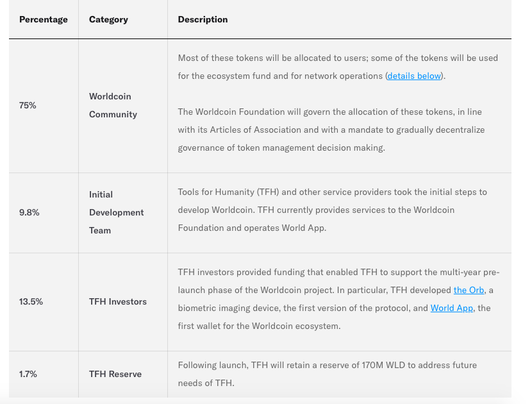Click the Percentage column header

pyautogui.click(x=44, y=19)
